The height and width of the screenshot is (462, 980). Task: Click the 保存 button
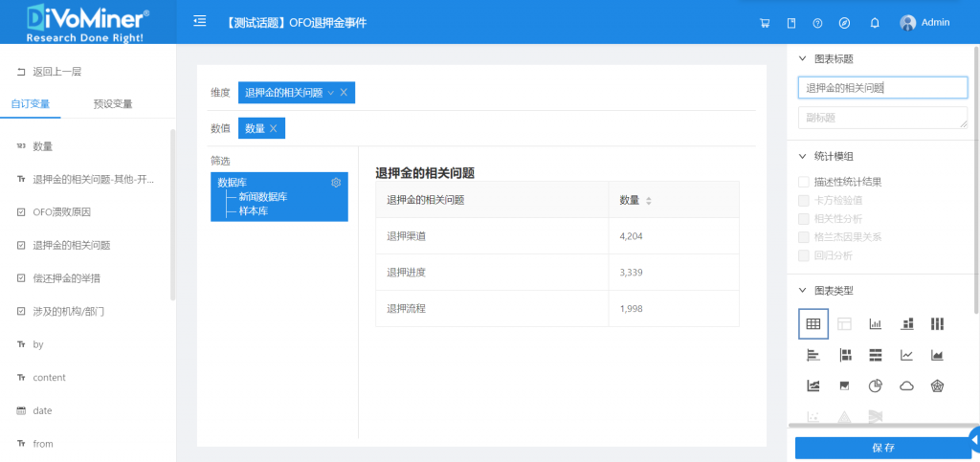tap(882, 448)
